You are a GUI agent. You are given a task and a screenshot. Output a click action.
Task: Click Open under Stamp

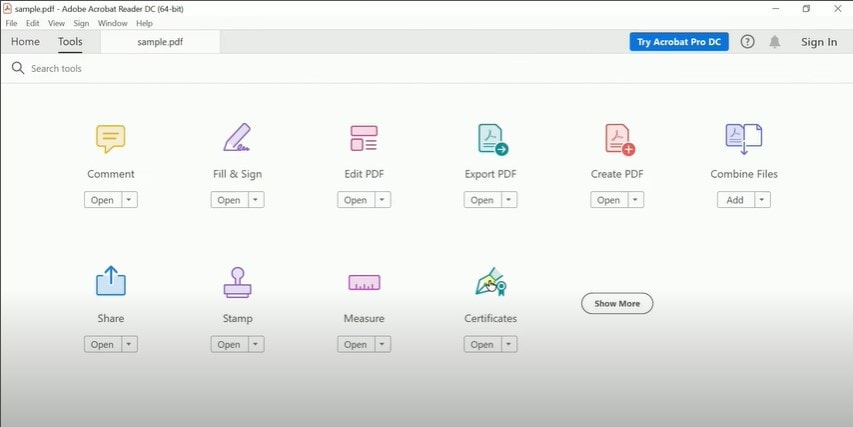coord(229,344)
